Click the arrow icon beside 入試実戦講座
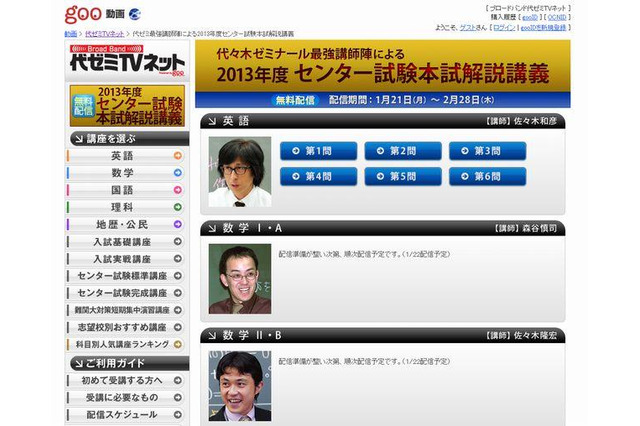640x426 pixels. pyautogui.click(x=178, y=259)
